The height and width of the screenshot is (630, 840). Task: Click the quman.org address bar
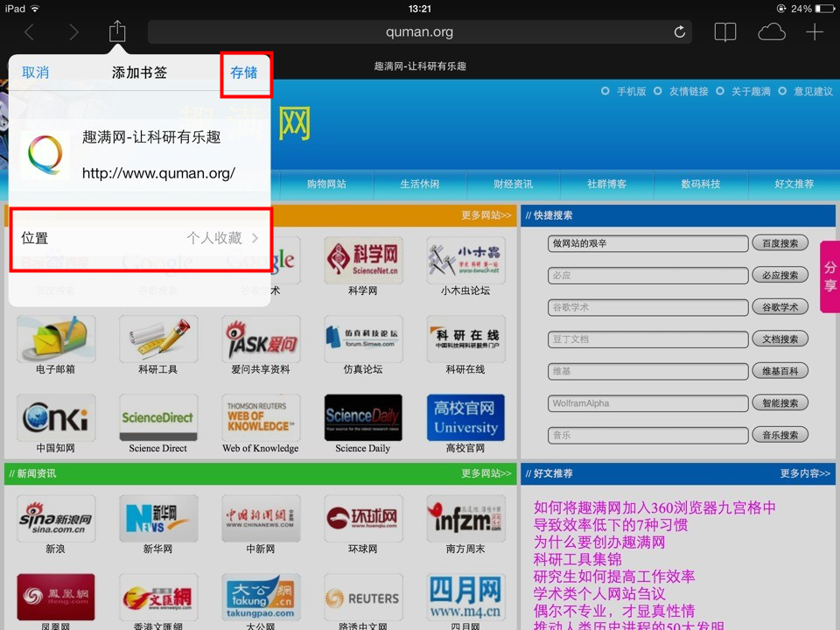(x=419, y=32)
